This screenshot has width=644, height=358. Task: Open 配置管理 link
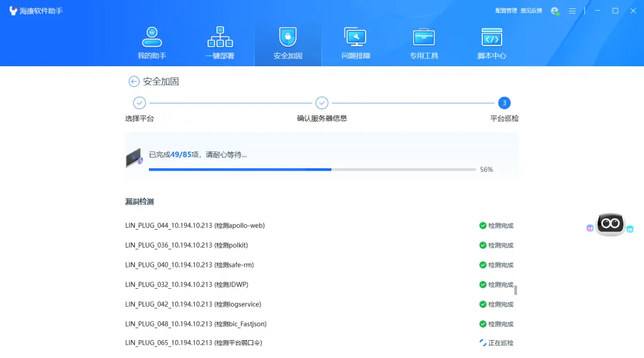[506, 11]
